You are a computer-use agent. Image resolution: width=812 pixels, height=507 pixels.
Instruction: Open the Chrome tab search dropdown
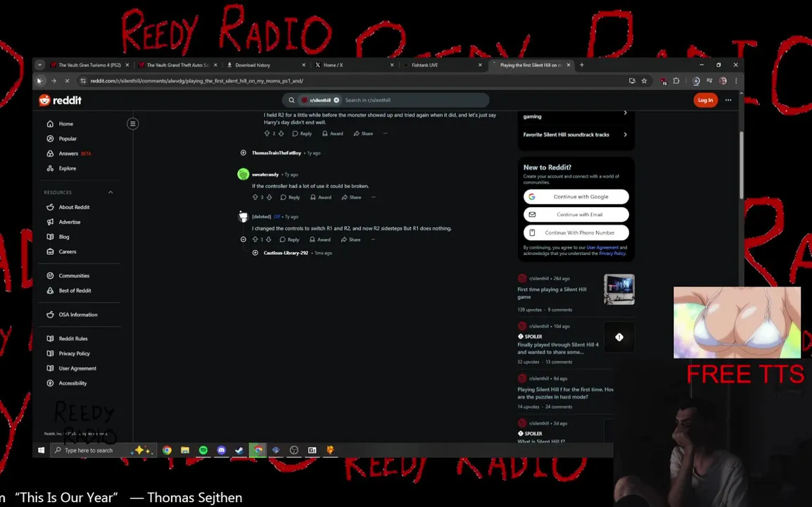point(40,65)
